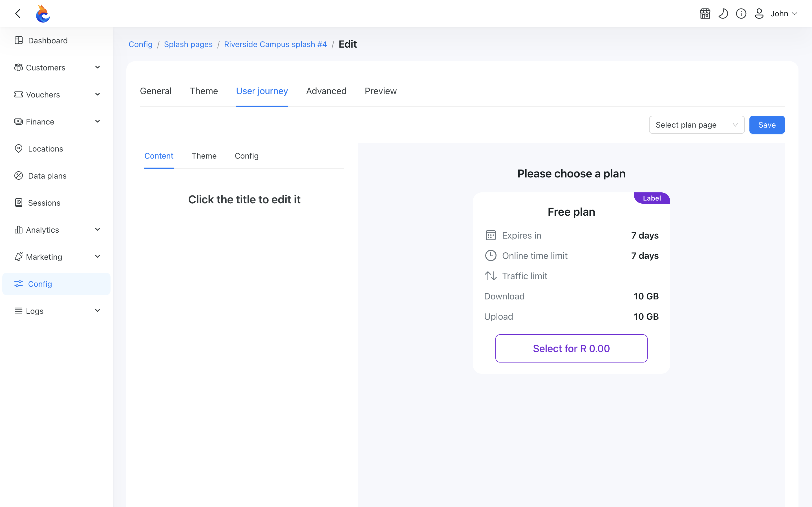The width and height of the screenshot is (812, 507).
Task: Open the inner Config tab
Action: [247, 156]
